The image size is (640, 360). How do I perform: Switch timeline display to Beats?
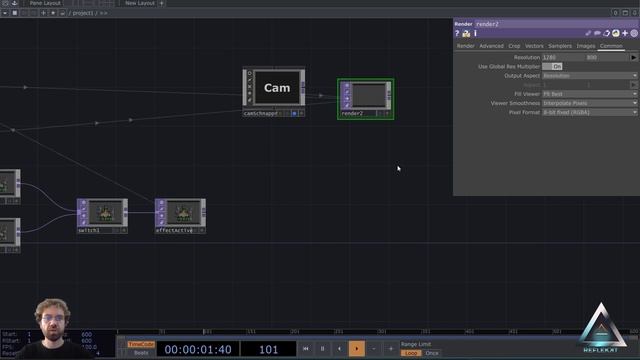[x=141, y=353]
